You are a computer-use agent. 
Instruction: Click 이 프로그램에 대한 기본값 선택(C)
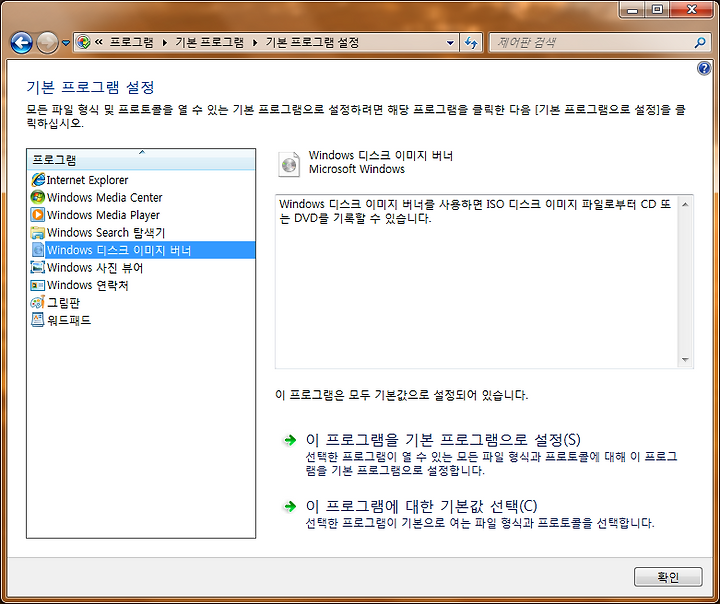pyautogui.click(x=422, y=506)
